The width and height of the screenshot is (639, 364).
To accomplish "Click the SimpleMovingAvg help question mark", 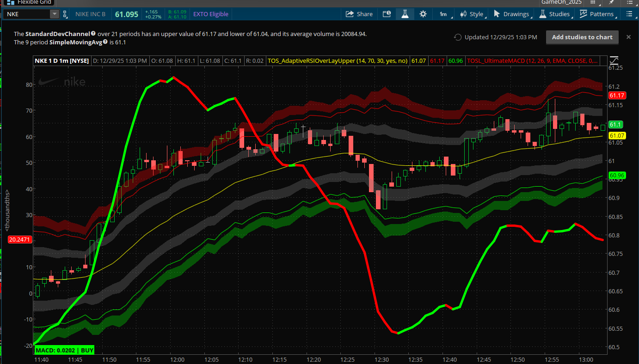I will (x=105, y=42).
